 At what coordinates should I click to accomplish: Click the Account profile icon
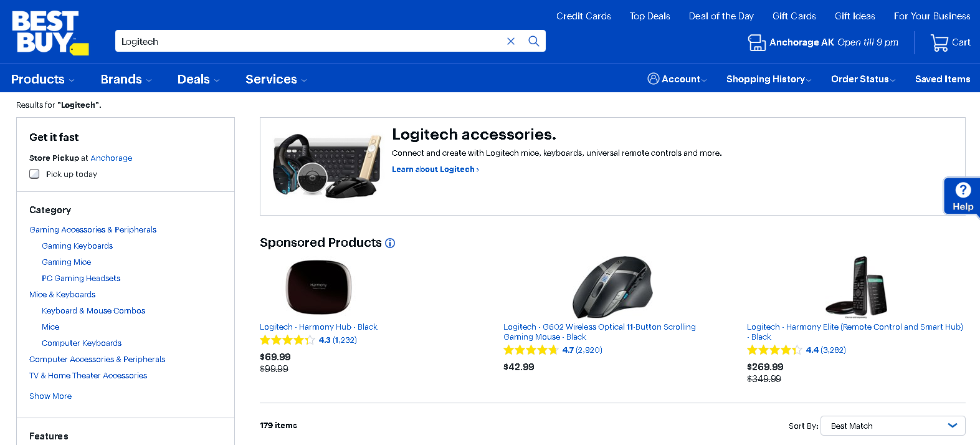pyautogui.click(x=653, y=79)
